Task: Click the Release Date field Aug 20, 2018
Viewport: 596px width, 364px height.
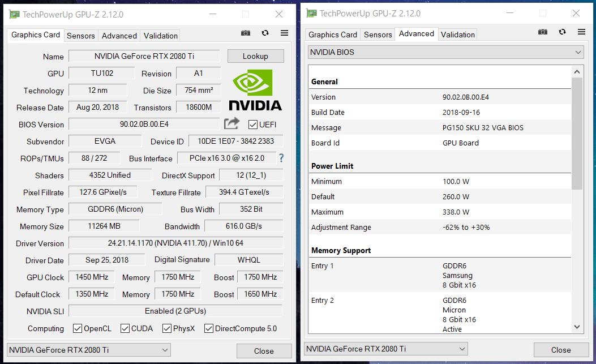Action: coord(98,107)
